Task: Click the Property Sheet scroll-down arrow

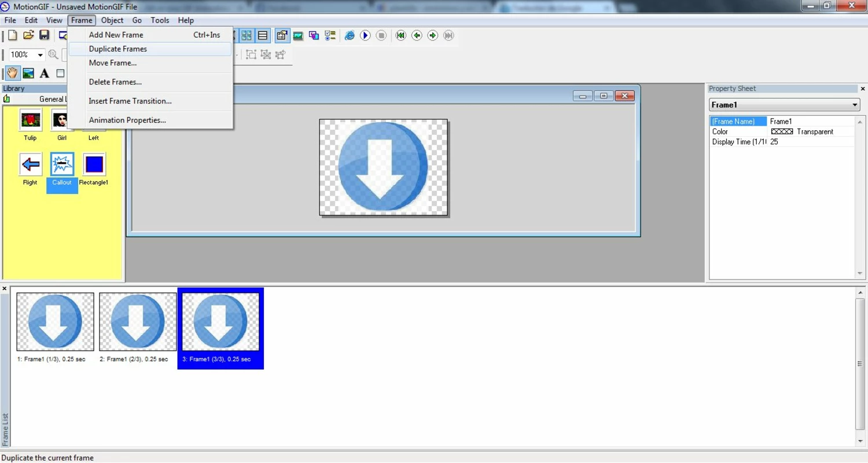Action: tap(860, 273)
